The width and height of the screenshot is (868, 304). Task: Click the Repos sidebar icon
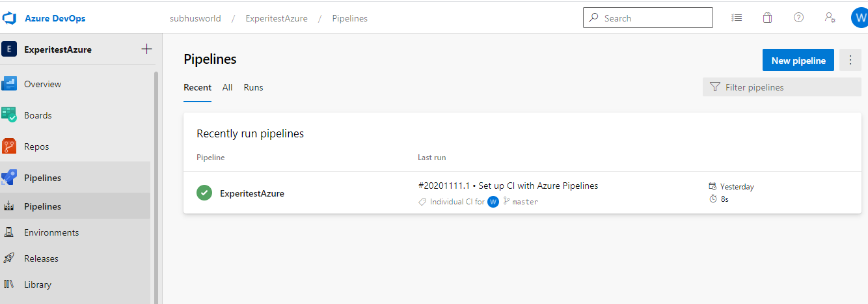9,146
